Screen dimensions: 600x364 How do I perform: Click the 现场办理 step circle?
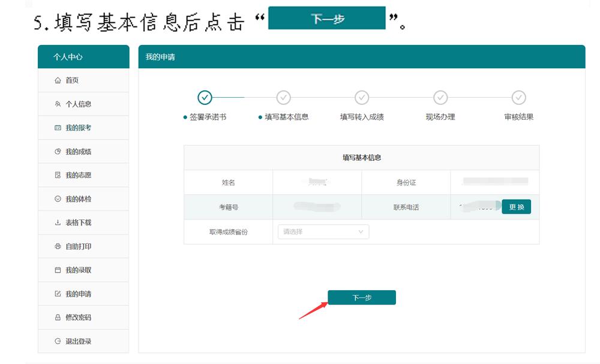[x=440, y=97]
